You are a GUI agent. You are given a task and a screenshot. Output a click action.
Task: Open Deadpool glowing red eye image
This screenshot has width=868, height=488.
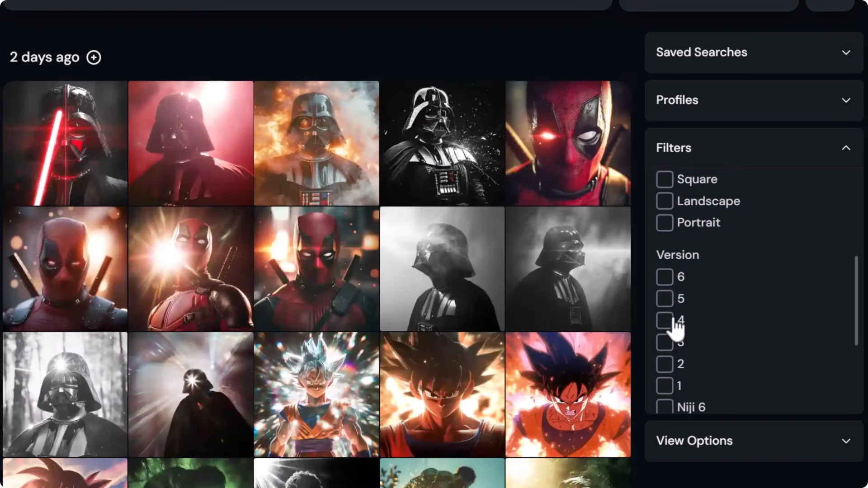(x=568, y=143)
